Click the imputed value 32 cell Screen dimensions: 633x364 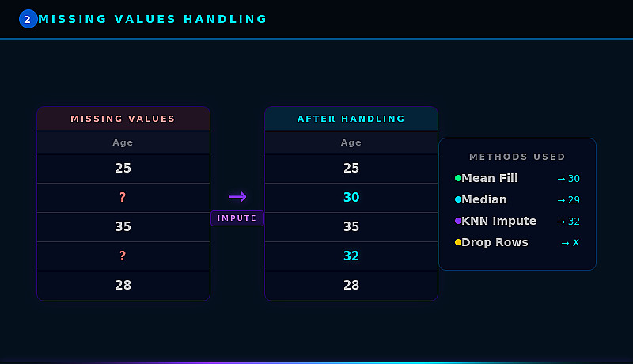point(351,256)
